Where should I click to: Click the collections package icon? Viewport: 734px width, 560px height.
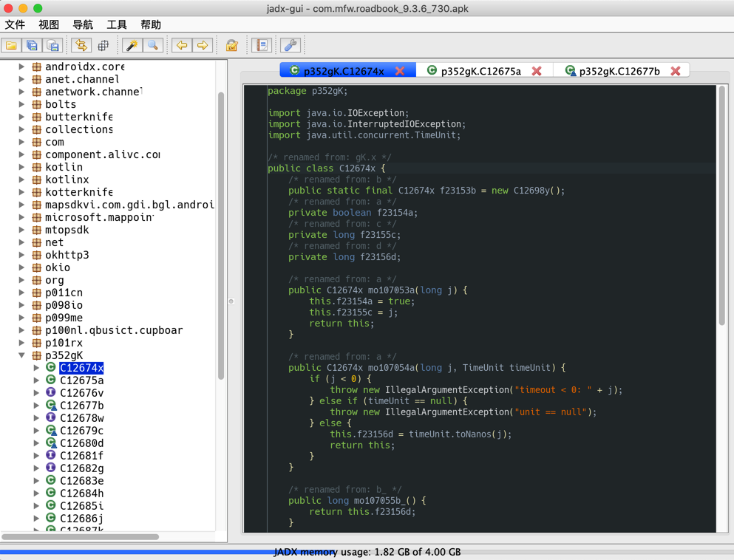coord(36,129)
